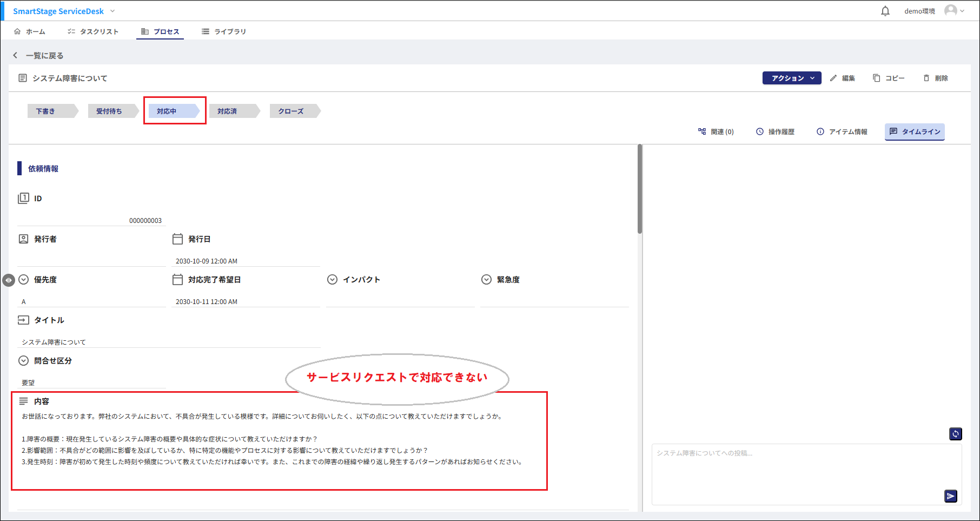
Task: Go back to the list
Action: click(x=38, y=56)
